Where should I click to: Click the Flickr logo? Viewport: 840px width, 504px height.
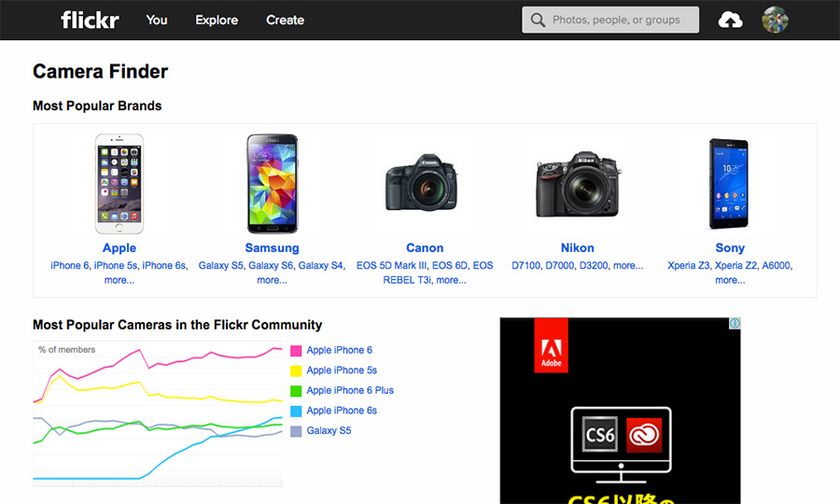point(90,21)
